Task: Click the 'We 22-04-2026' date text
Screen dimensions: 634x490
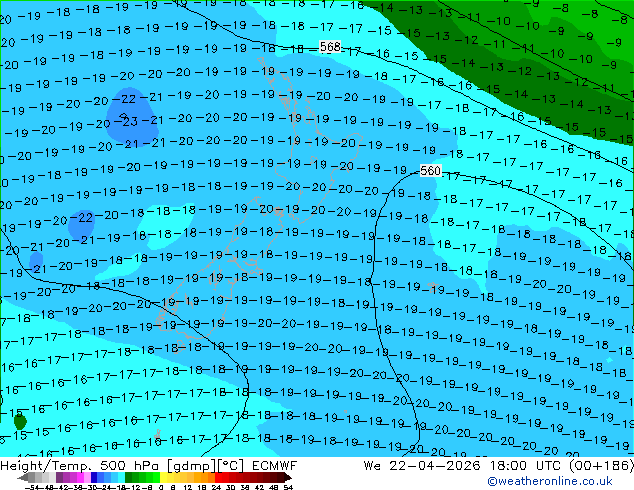Action: [x=422, y=466]
